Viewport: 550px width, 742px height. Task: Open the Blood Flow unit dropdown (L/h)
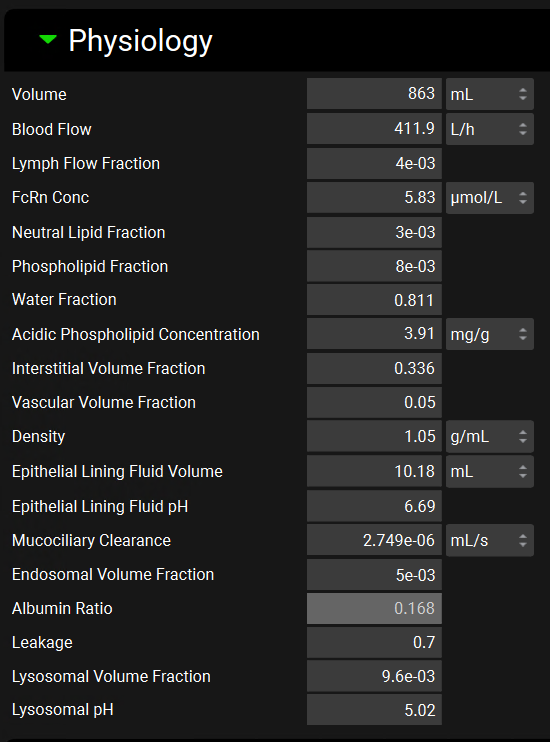489,129
